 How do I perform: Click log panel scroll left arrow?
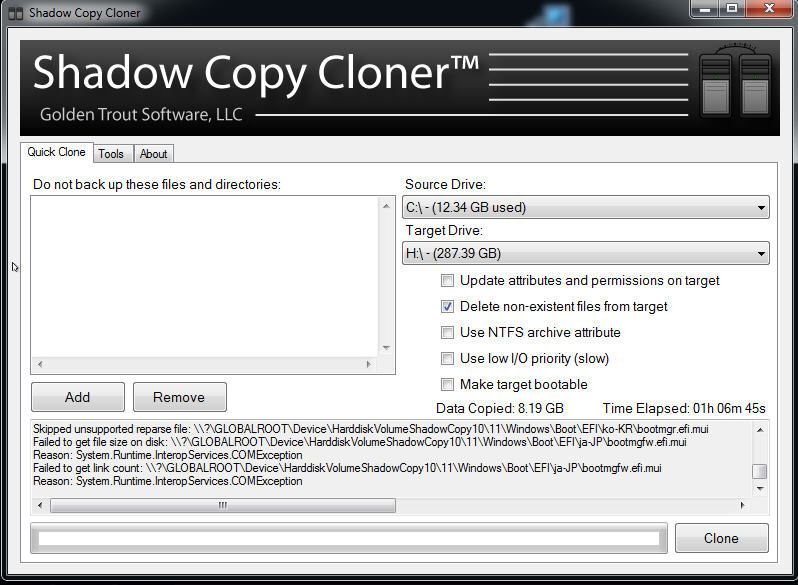coord(40,505)
